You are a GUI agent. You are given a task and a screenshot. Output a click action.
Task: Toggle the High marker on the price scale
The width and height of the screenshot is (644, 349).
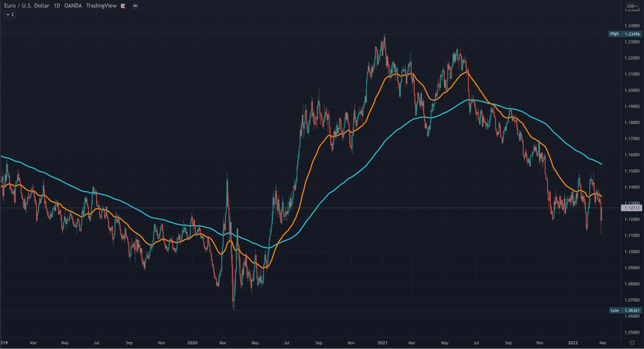[614, 34]
